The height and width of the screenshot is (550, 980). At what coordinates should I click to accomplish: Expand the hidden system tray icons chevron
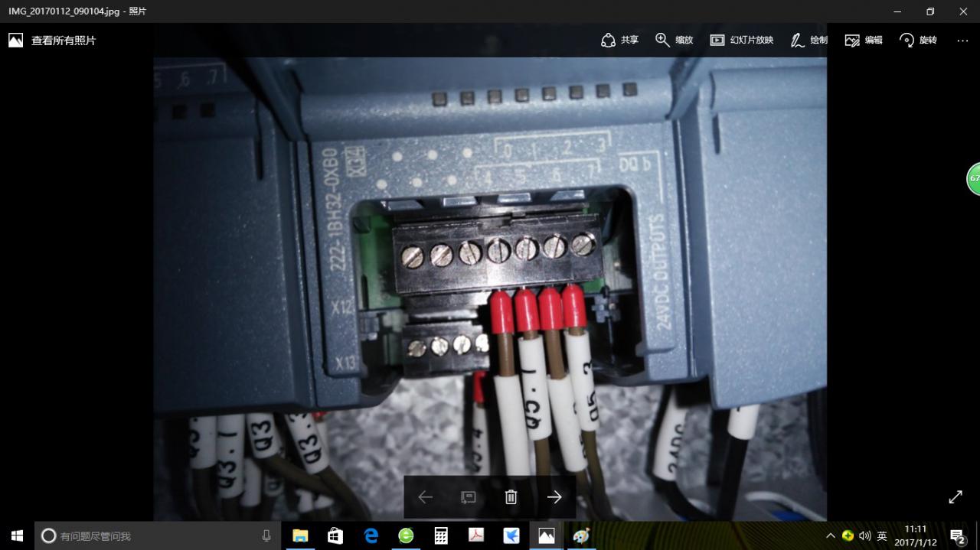(x=831, y=536)
